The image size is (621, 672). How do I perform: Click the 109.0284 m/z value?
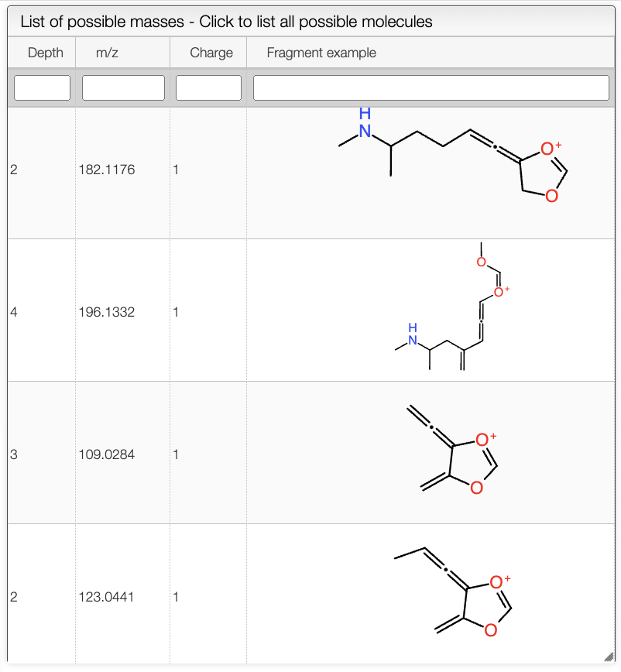(x=107, y=454)
